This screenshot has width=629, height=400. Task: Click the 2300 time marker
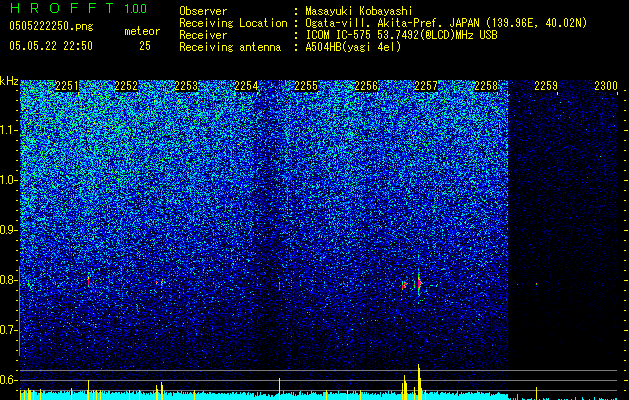click(x=606, y=86)
